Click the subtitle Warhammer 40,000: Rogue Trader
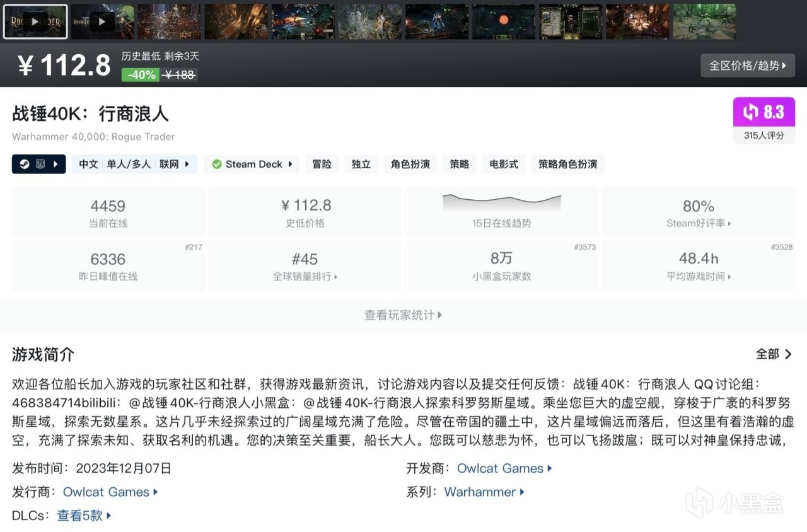 tap(93, 137)
